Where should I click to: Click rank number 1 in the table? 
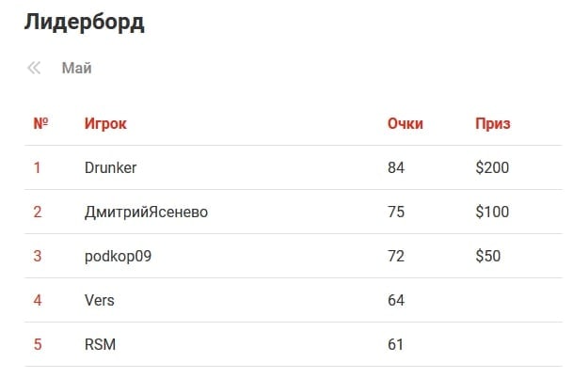38,167
